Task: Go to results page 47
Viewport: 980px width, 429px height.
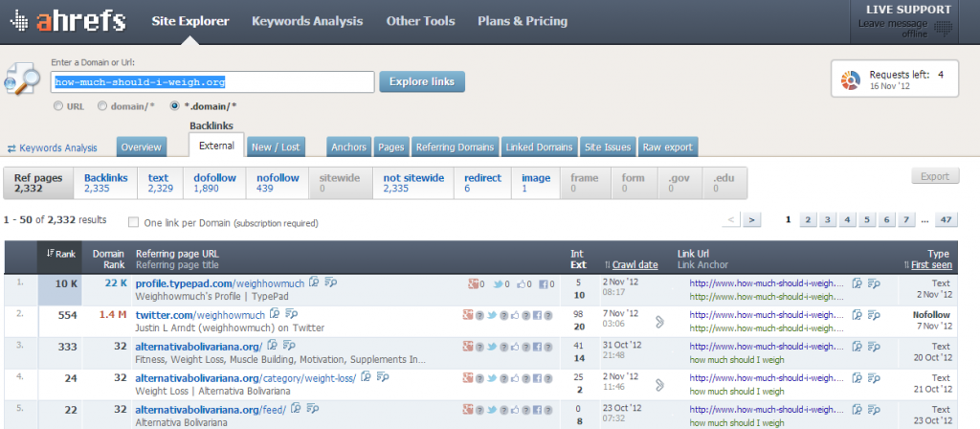Action: click(x=947, y=219)
